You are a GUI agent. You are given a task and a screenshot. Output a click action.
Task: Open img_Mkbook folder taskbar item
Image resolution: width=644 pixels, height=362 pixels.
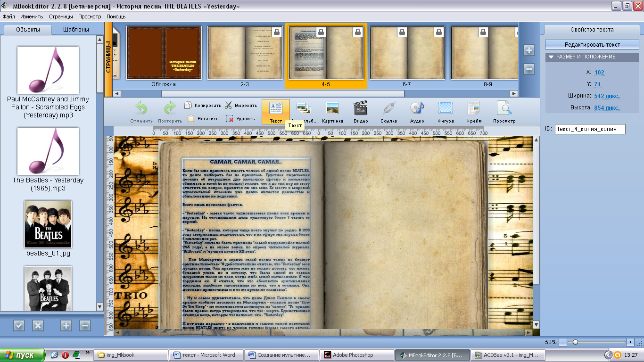(x=132, y=355)
